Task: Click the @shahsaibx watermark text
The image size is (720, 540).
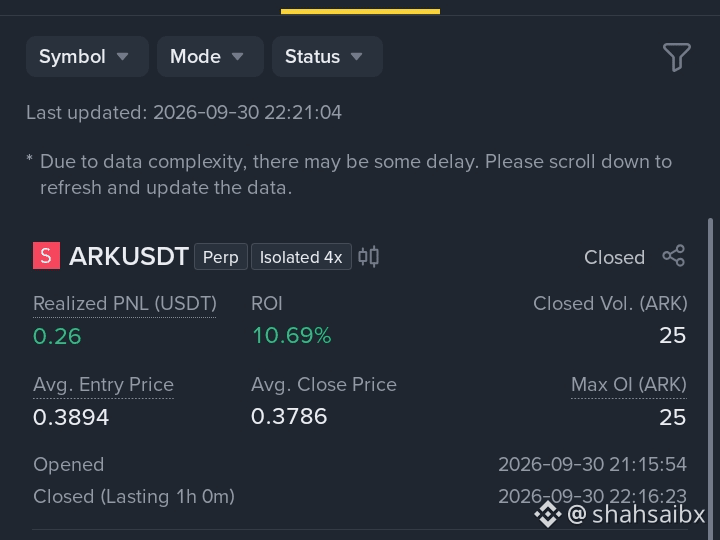Action: 636,514
